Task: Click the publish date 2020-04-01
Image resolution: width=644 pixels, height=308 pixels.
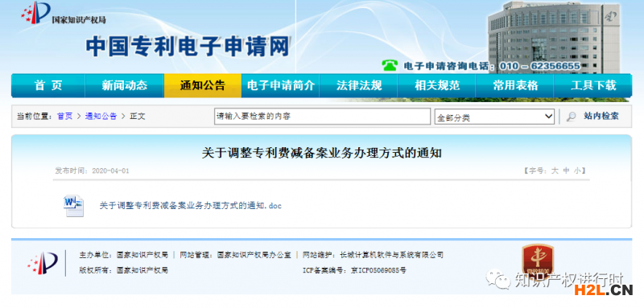Action: pos(110,171)
